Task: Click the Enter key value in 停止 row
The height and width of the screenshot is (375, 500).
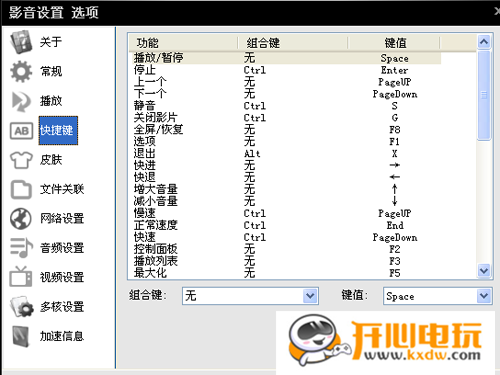Action: click(x=395, y=70)
